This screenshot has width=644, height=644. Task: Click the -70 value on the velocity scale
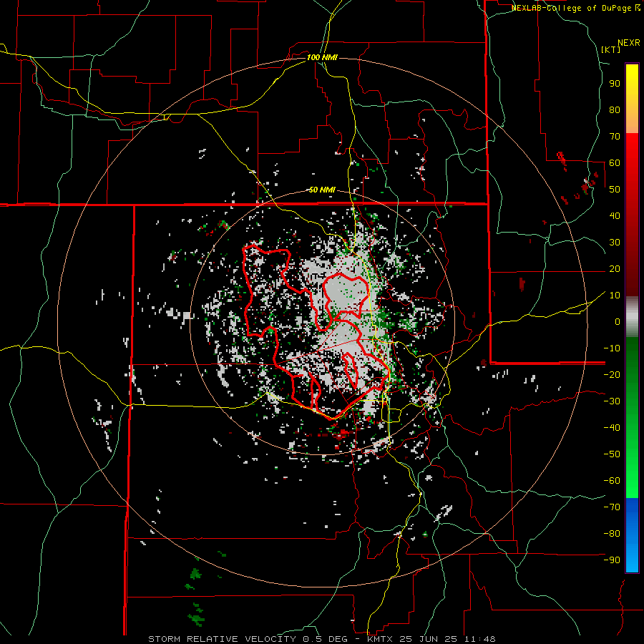[612, 507]
